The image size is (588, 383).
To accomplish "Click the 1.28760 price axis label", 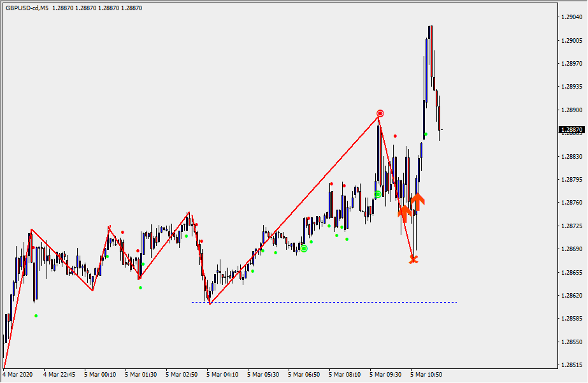I will click(x=571, y=203).
